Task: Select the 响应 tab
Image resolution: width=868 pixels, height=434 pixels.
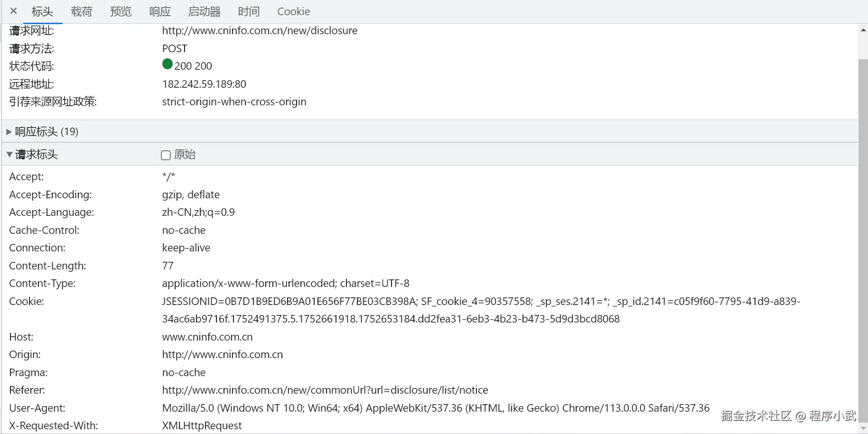Action: tap(160, 11)
